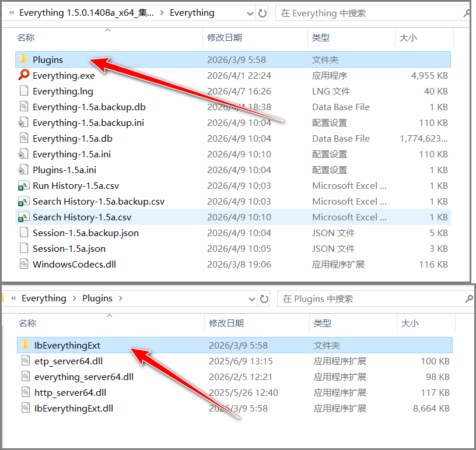476x450 pixels.
Task: Click the 2026/4/7 16:26 date cell
Action: click(239, 91)
